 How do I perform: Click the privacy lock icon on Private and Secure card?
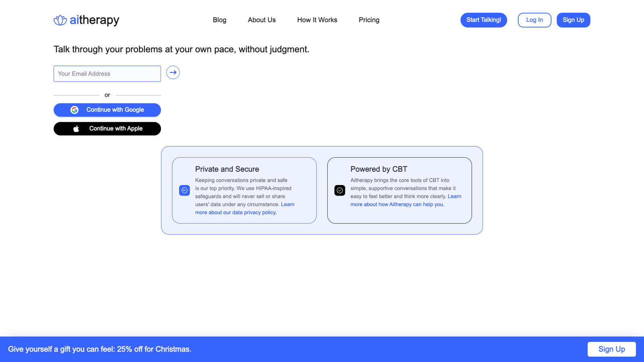click(184, 190)
